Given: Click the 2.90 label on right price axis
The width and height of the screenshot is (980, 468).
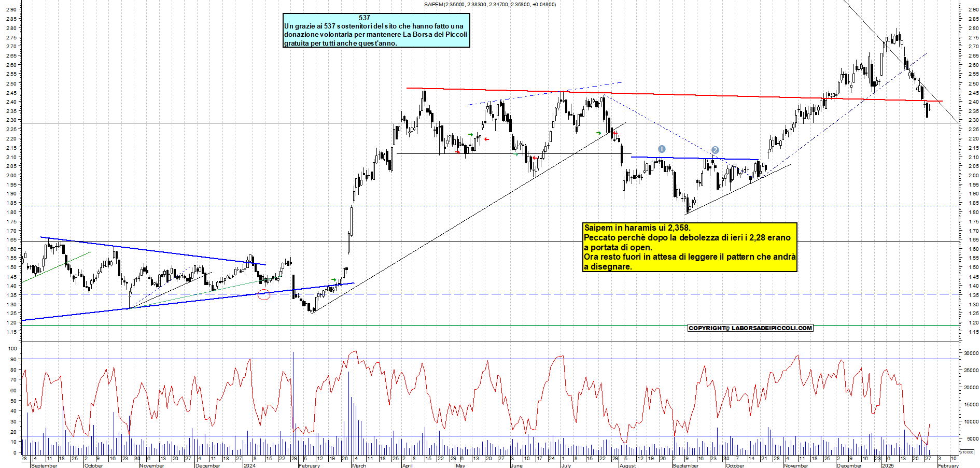Looking at the screenshot, I should tap(973, 9).
